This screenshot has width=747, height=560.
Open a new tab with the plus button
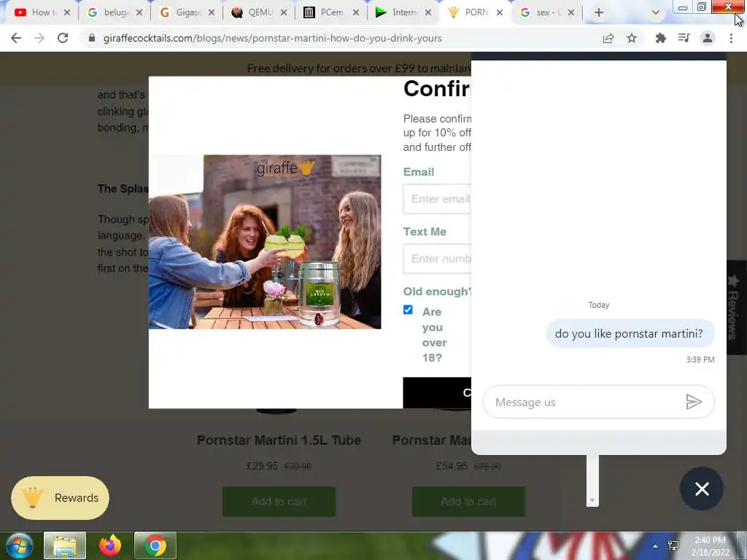click(599, 13)
